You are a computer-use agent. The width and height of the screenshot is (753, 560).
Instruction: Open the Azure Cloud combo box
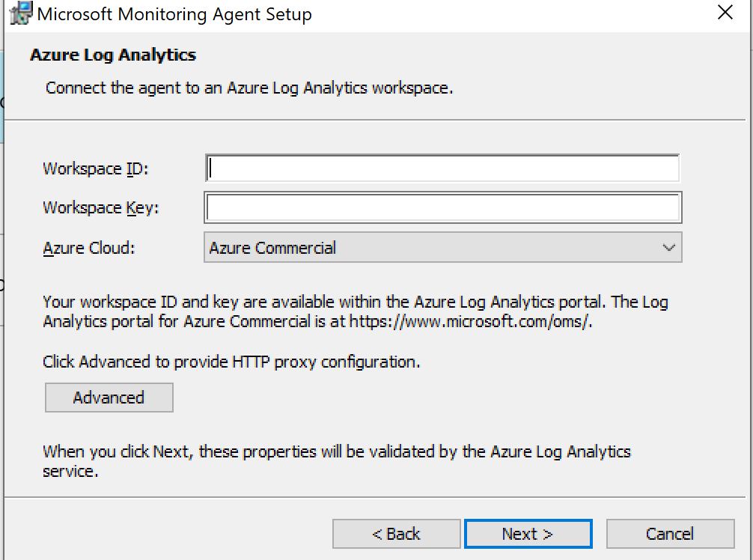(x=442, y=248)
